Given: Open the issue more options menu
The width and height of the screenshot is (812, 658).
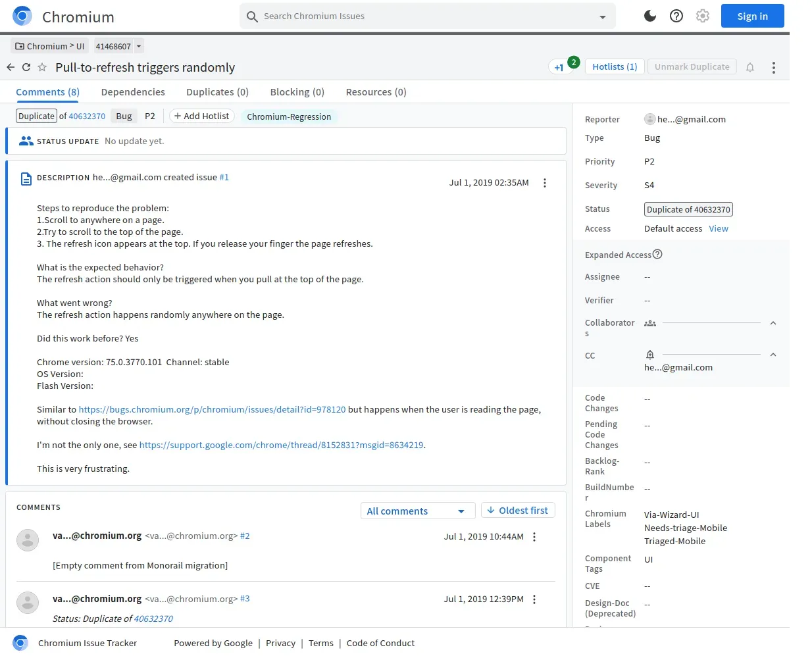Looking at the screenshot, I should tap(774, 67).
